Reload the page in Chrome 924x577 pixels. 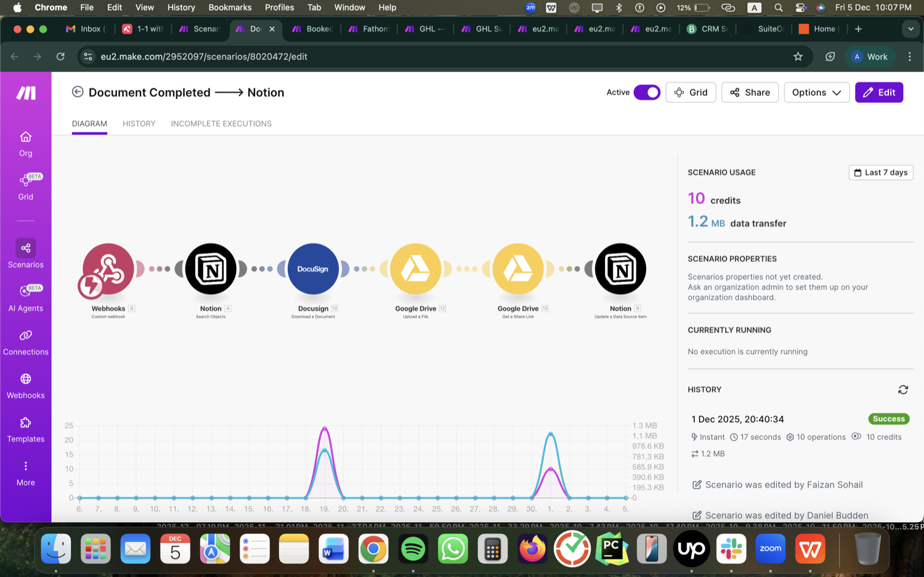tap(60, 57)
